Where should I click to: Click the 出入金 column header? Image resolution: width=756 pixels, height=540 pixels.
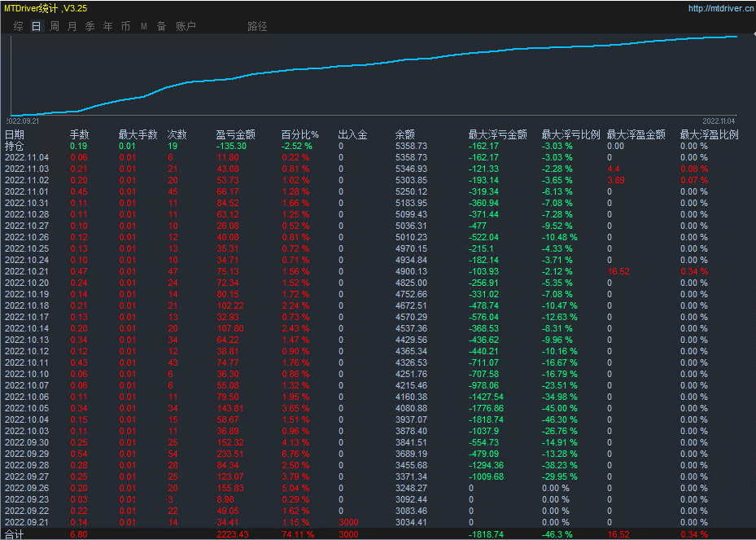click(352, 134)
